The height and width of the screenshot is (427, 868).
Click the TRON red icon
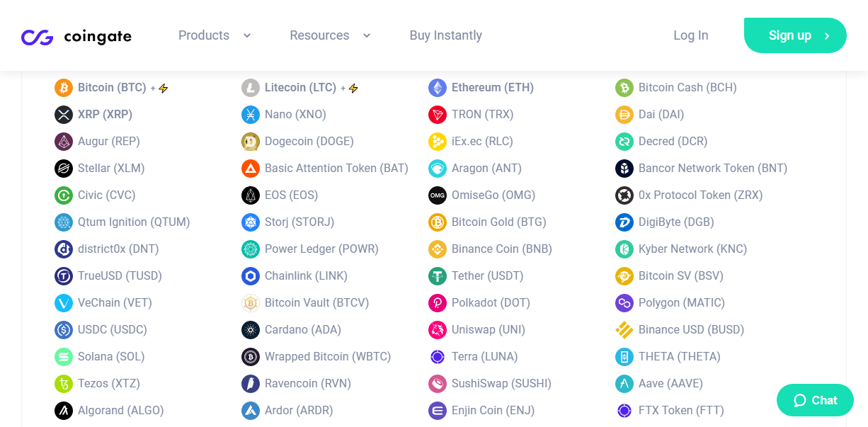coord(438,115)
